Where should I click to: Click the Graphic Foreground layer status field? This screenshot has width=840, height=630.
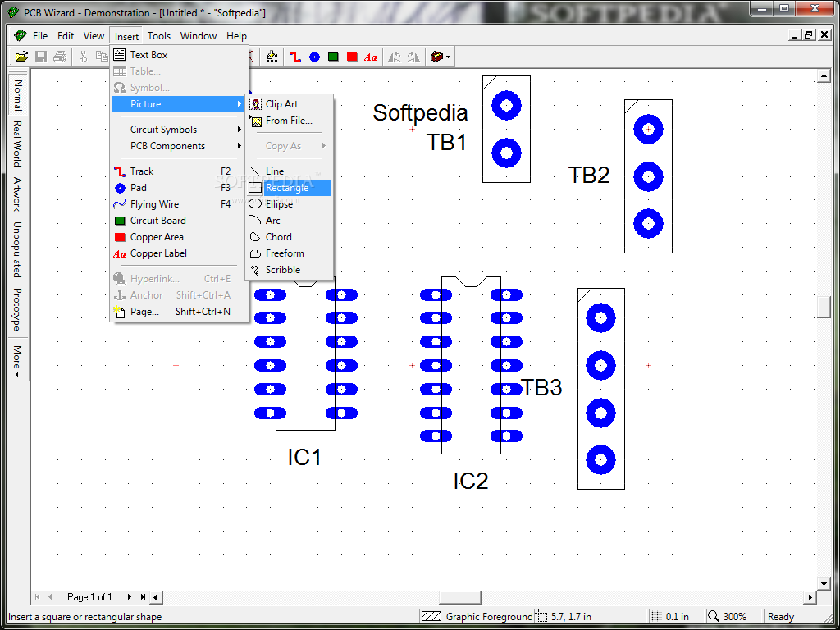(x=476, y=617)
